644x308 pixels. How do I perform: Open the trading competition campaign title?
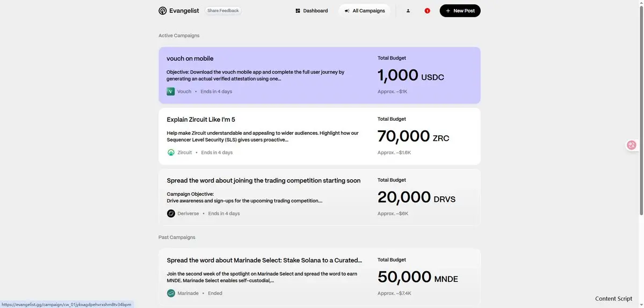pyautogui.click(x=264, y=180)
